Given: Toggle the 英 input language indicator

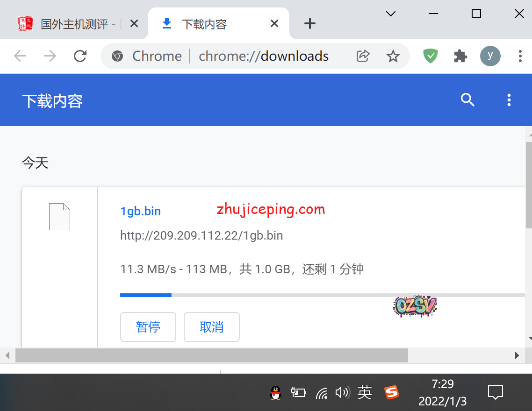Looking at the screenshot, I should (364, 392).
